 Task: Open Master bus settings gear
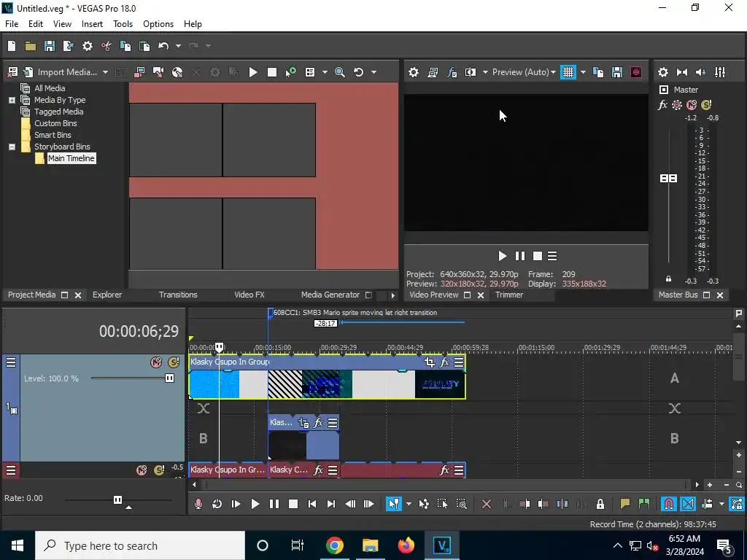tap(662, 72)
